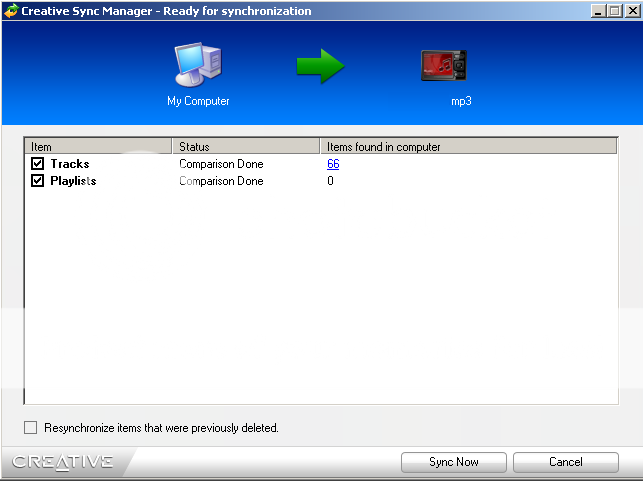The width and height of the screenshot is (643, 481).
Task: Select the Playlists row label
Action: click(x=73, y=181)
